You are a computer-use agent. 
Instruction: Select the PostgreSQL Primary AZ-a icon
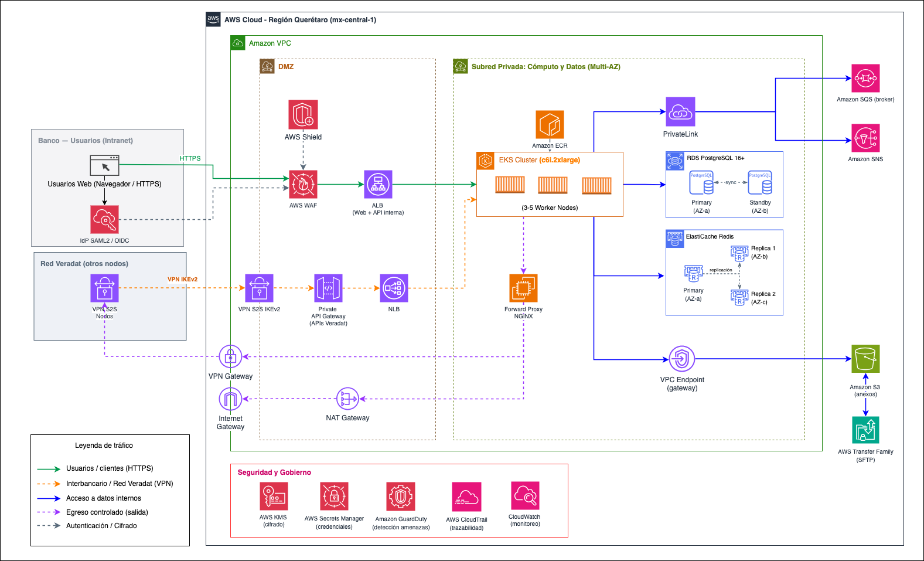click(701, 183)
